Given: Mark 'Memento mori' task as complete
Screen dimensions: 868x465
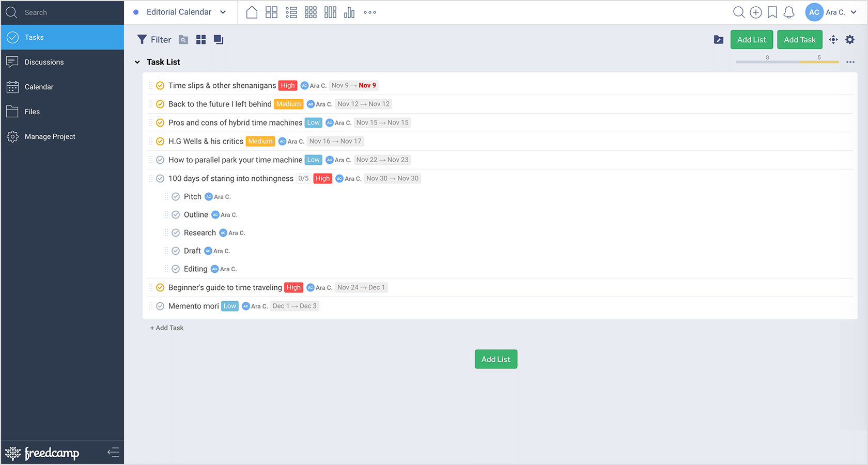Looking at the screenshot, I should click(x=160, y=306).
